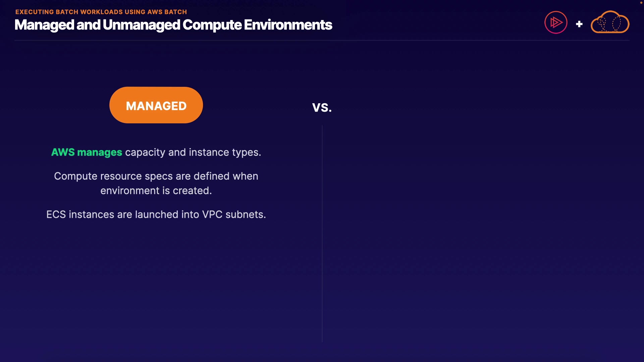This screenshot has width=644, height=362.
Task: Click the word "Unmanaged" in the title
Action: pyautogui.click(x=141, y=25)
